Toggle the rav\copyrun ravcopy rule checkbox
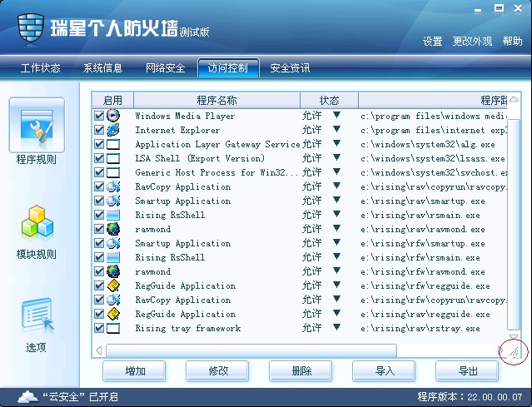The width and height of the screenshot is (532, 407). pyautogui.click(x=99, y=186)
